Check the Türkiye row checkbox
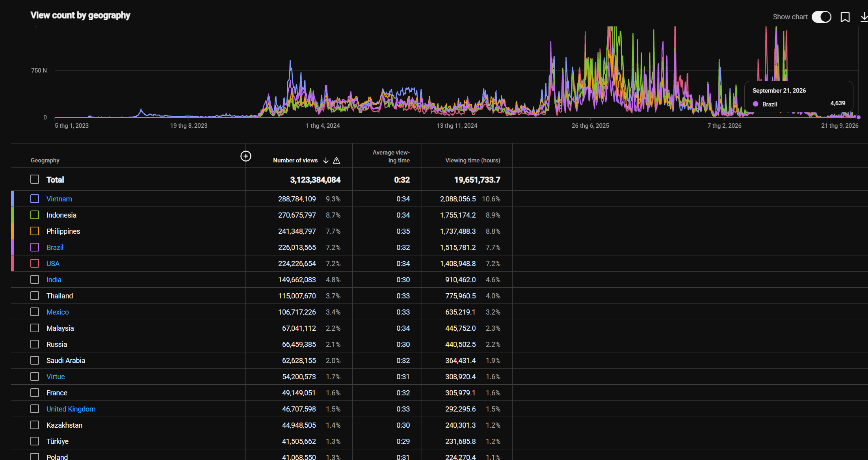868x460 pixels. pyautogui.click(x=35, y=441)
